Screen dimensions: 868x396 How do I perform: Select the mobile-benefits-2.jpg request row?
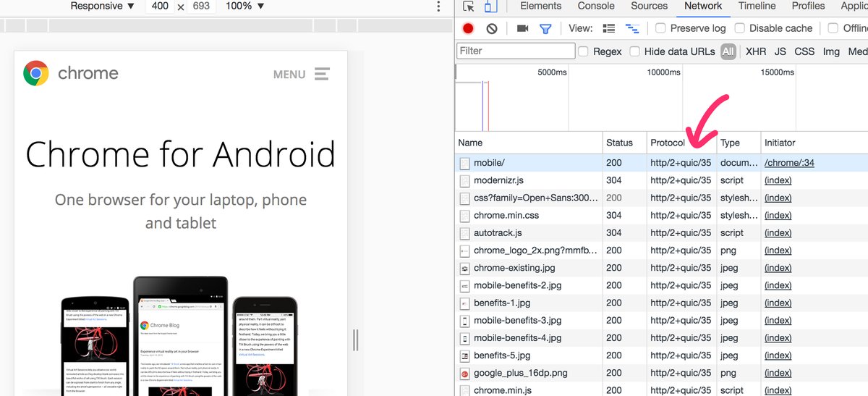click(662, 285)
